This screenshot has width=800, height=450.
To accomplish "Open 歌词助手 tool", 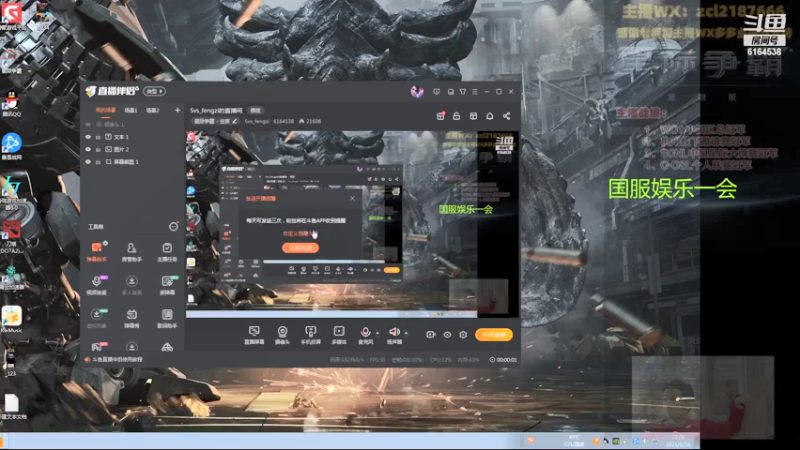I will [167, 318].
